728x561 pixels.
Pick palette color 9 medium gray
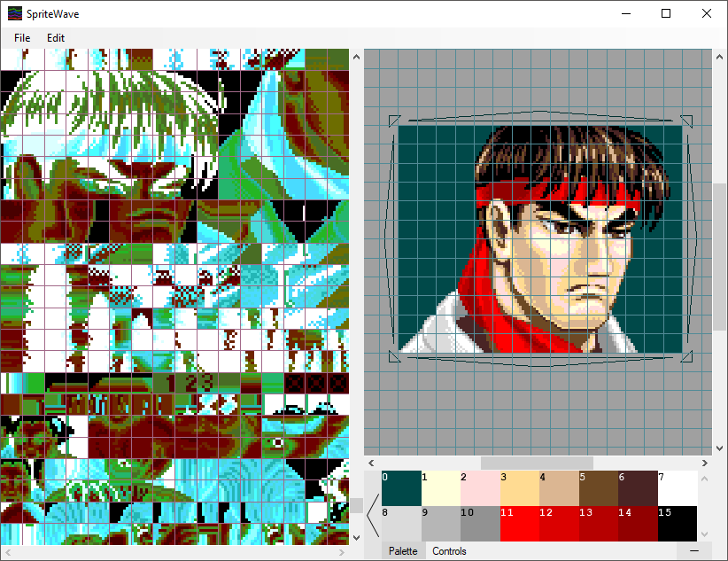(x=441, y=524)
